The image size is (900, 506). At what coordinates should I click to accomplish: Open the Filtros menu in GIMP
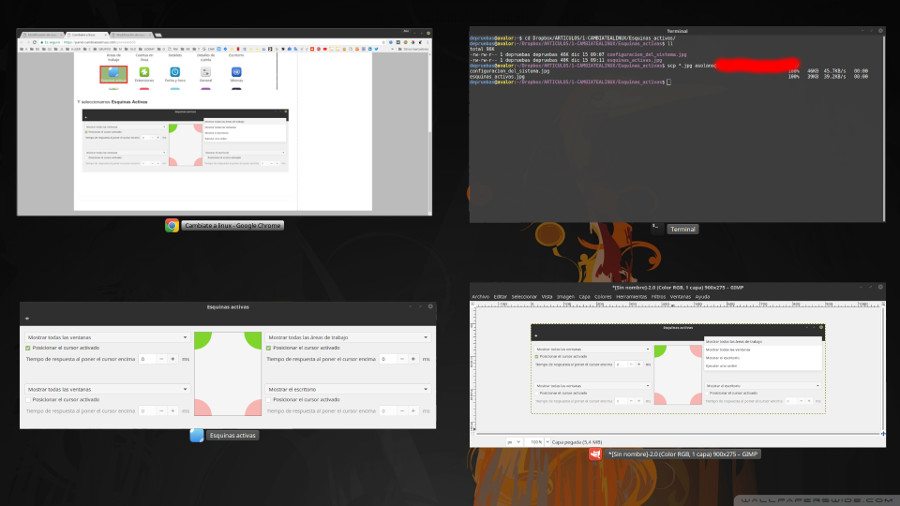658,297
